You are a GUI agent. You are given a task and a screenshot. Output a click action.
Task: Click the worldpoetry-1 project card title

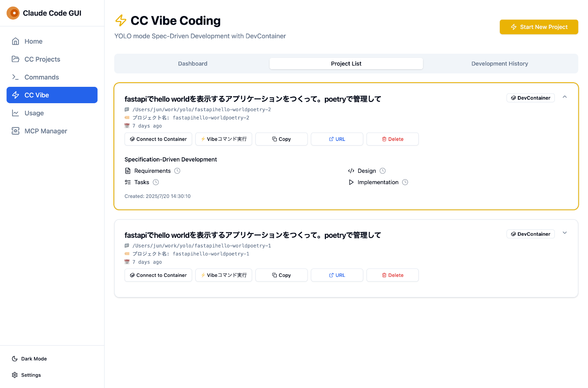[253, 235]
